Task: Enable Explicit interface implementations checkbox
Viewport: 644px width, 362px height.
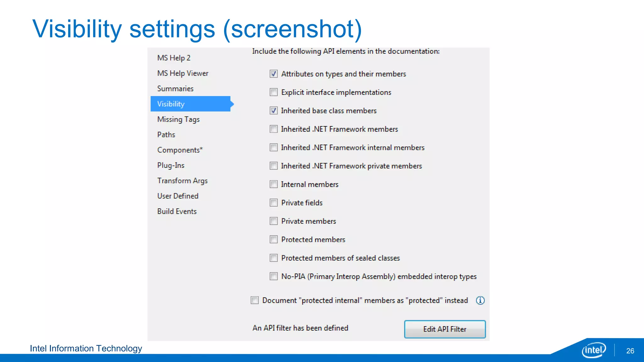Action: (x=274, y=92)
